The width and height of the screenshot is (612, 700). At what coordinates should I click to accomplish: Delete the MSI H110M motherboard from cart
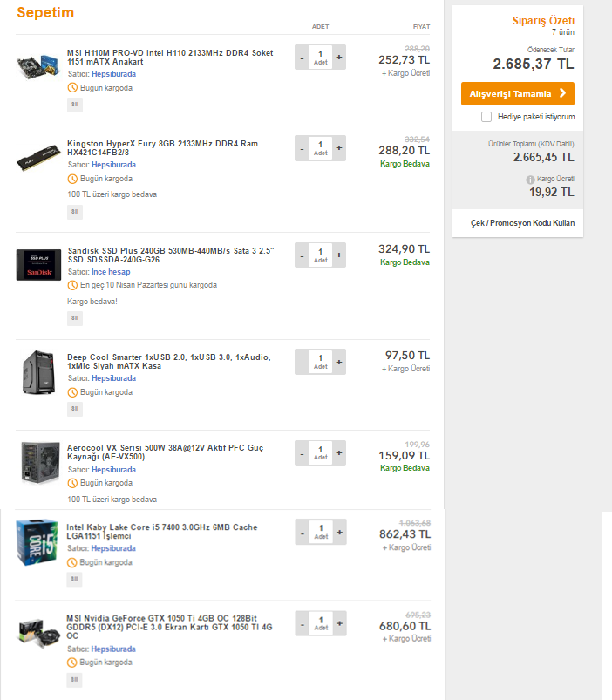coord(74,105)
